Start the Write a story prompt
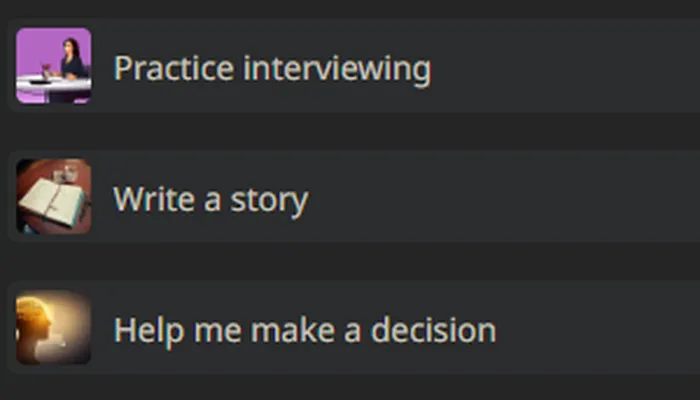 pyautogui.click(x=210, y=199)
